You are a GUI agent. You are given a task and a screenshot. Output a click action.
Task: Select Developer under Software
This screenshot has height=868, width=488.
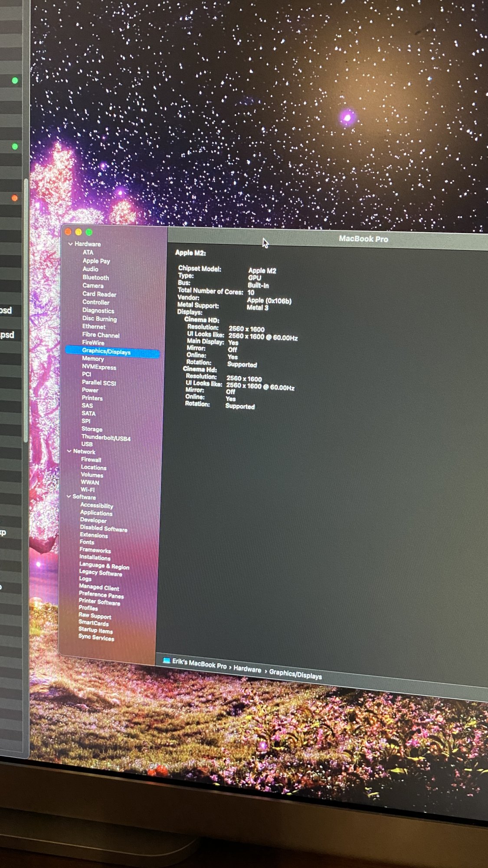pos(93,520)
